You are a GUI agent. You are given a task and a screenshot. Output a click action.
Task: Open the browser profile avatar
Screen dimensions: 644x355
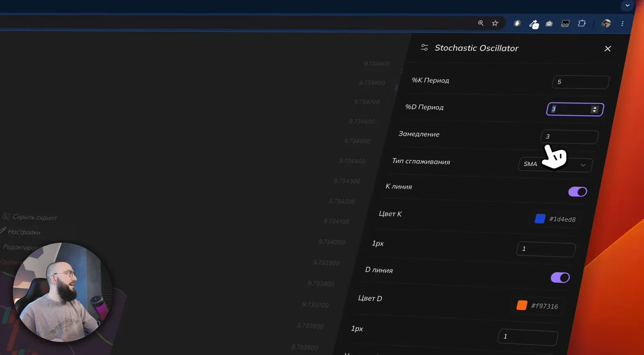click(606, 23)
